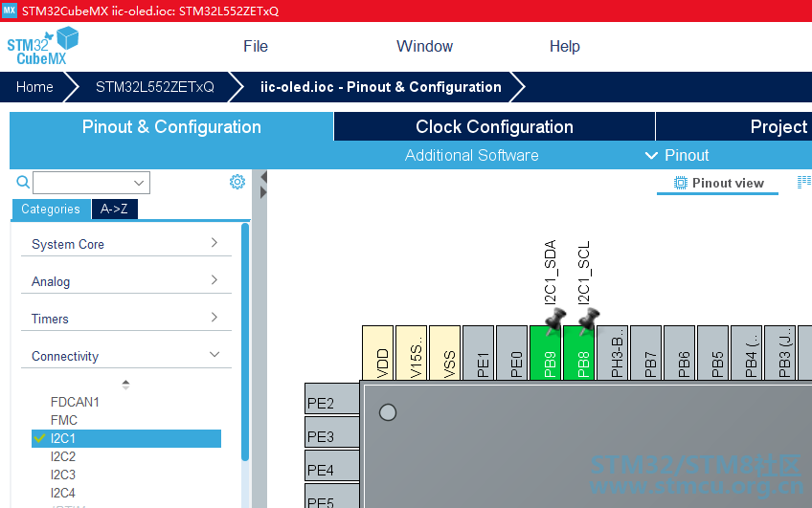
Task: Expand the Timers category
Action: tap(125, 319)
